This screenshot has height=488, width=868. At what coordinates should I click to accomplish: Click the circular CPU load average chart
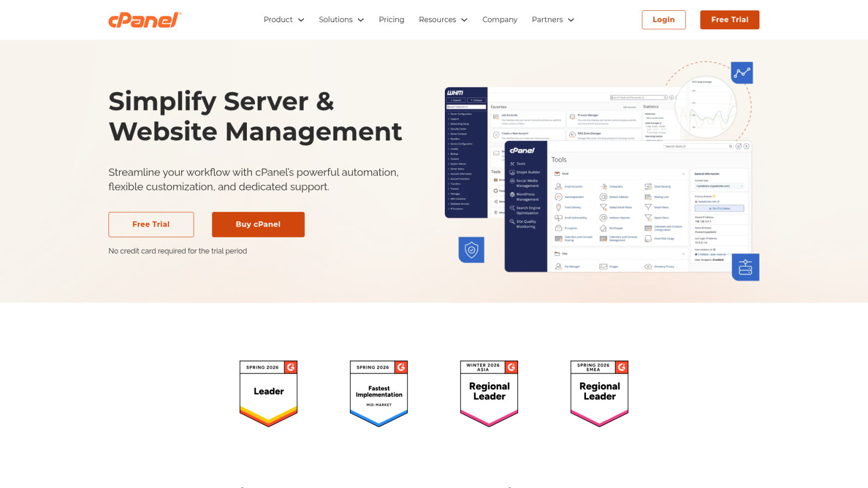[706, 107]
